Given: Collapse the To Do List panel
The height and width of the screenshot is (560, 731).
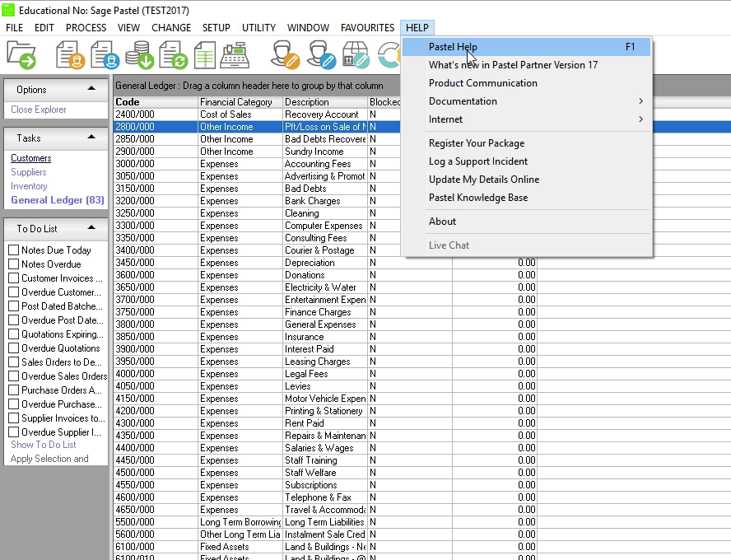Looking at the screenshot, I should 91,228.
